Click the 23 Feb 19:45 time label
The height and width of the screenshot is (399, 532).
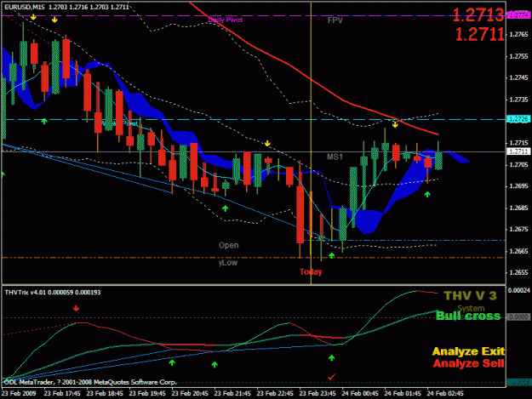point(147,394)
